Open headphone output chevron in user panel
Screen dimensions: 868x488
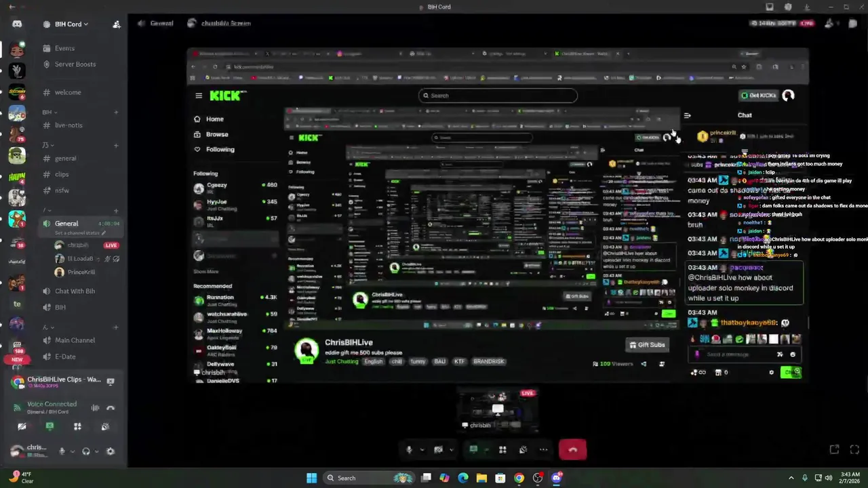click(96, 451)
